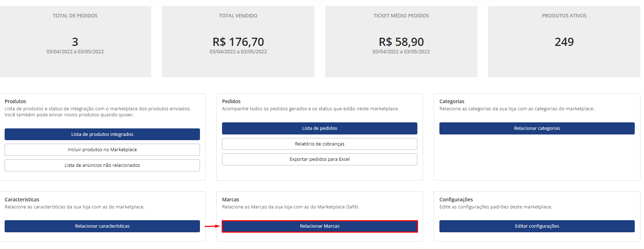Click Incluir produtos no Marketplace button

pyautogui.click(x=102, y=150)
